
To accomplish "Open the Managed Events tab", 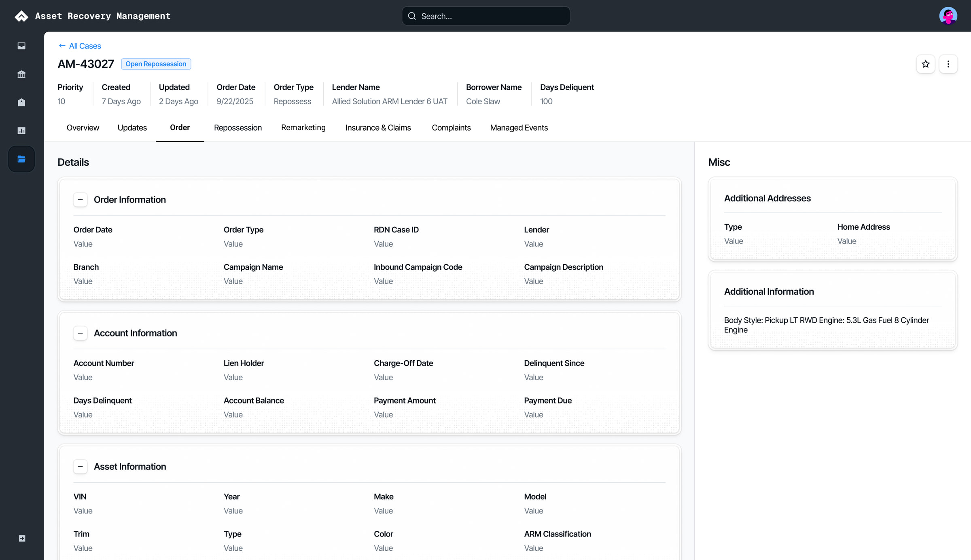I will pyautogui.click(x=519, y=128).
